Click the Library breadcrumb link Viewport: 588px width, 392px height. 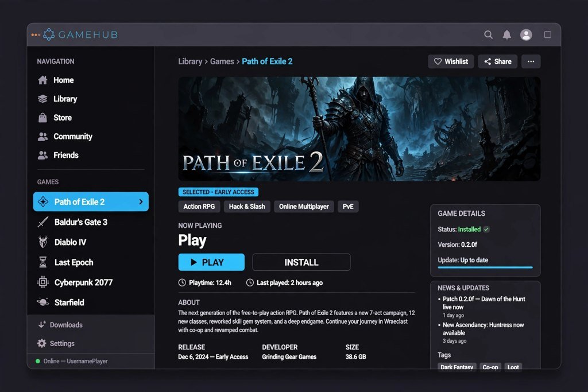click(190, 61)
